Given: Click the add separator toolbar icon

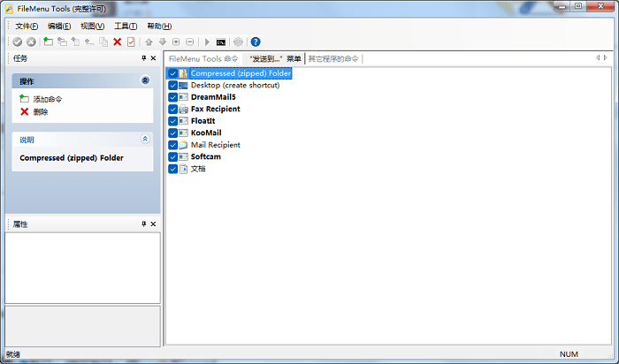Looking at the screenshot, I should [x=89, y=42].
